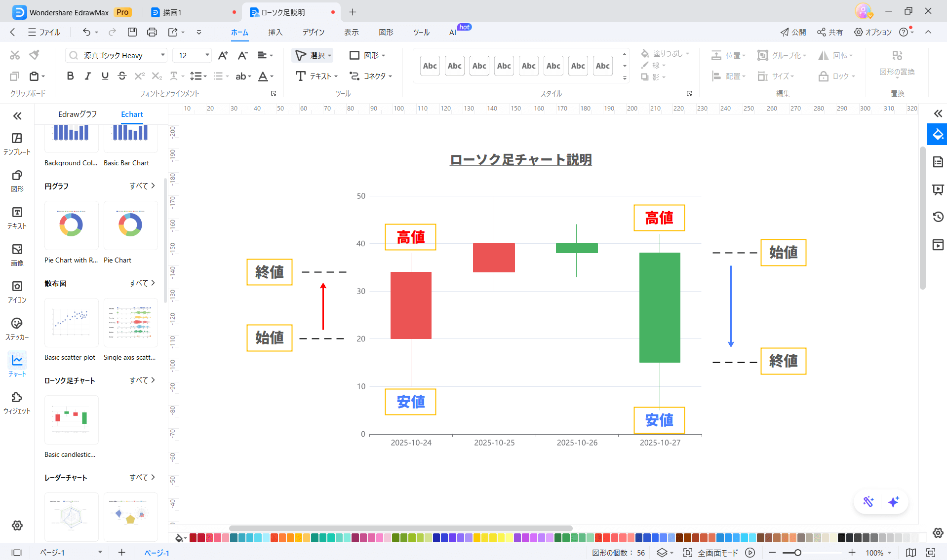Click the ウィジェット sidebar icon
This screenshot has width=947, height=560.
pyautogui.click(x=17, y=402)
